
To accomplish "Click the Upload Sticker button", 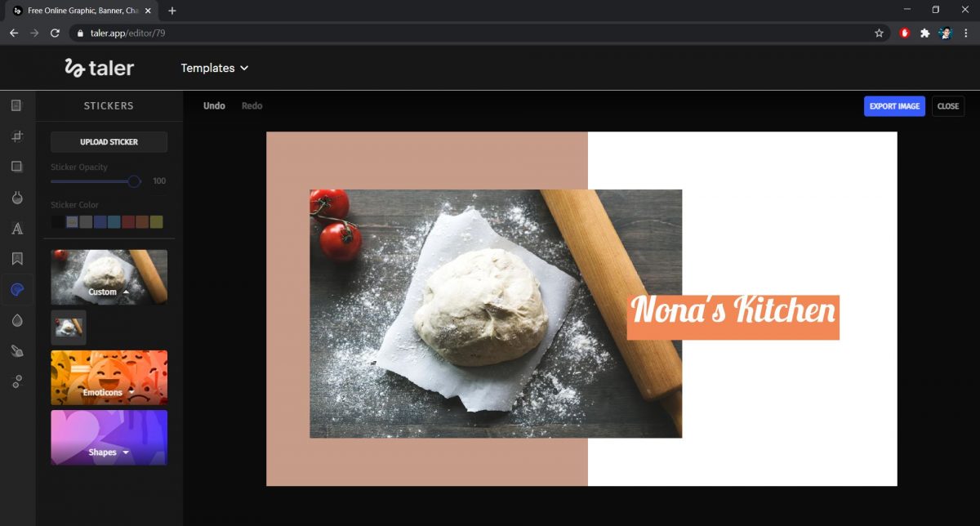I will pyautogui.click(x=109, y=141).
